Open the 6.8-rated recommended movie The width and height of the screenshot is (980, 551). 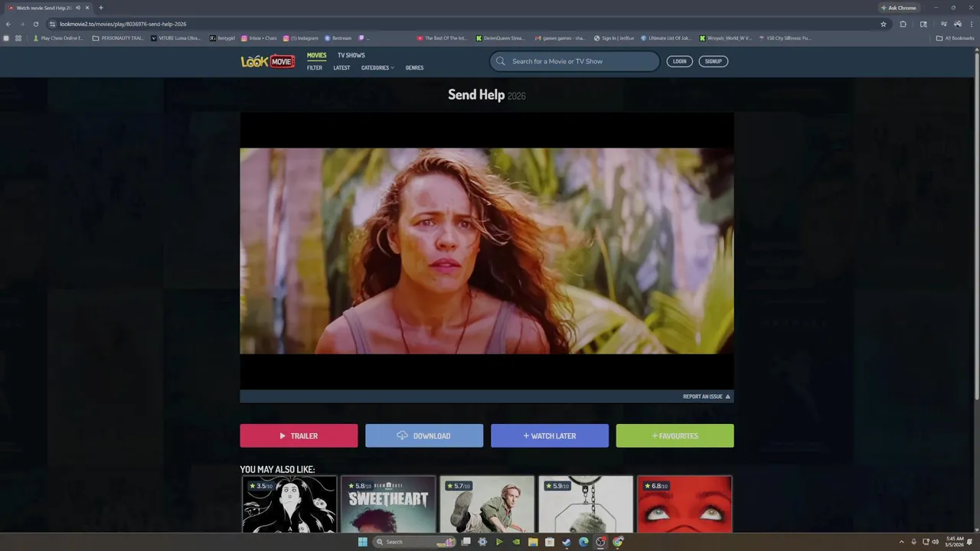(x=684, y=504)
